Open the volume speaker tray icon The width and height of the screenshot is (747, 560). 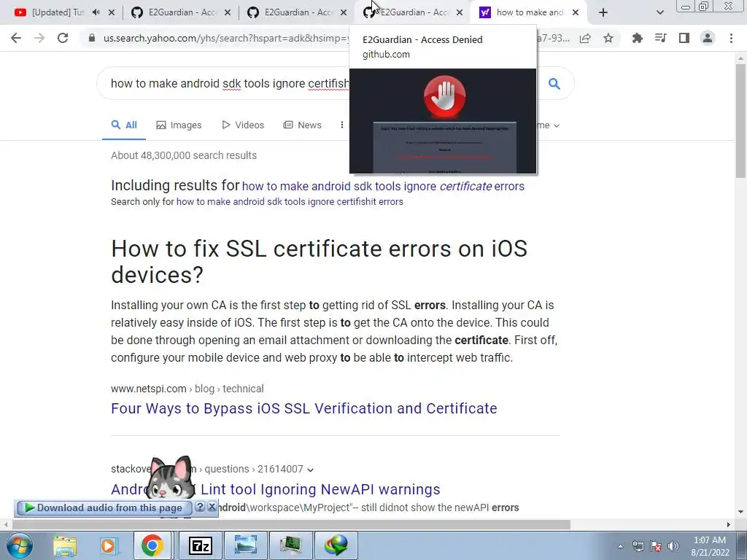click(673, 546)
